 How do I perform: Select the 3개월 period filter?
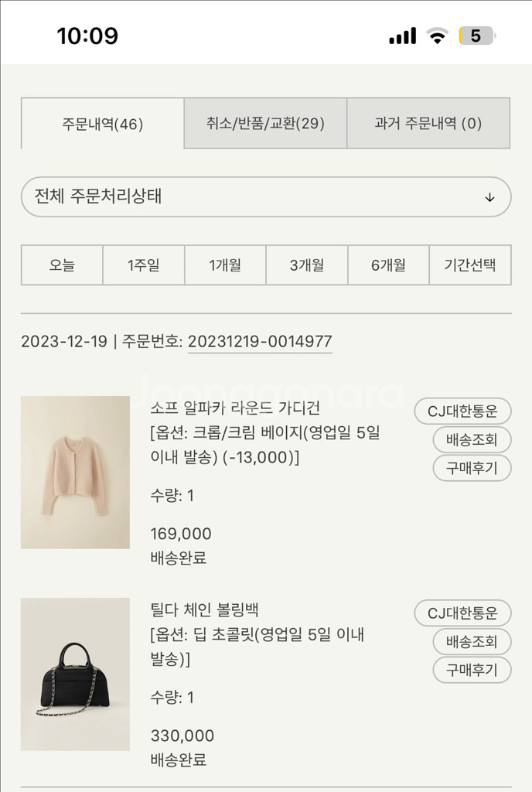click(306, 265)
